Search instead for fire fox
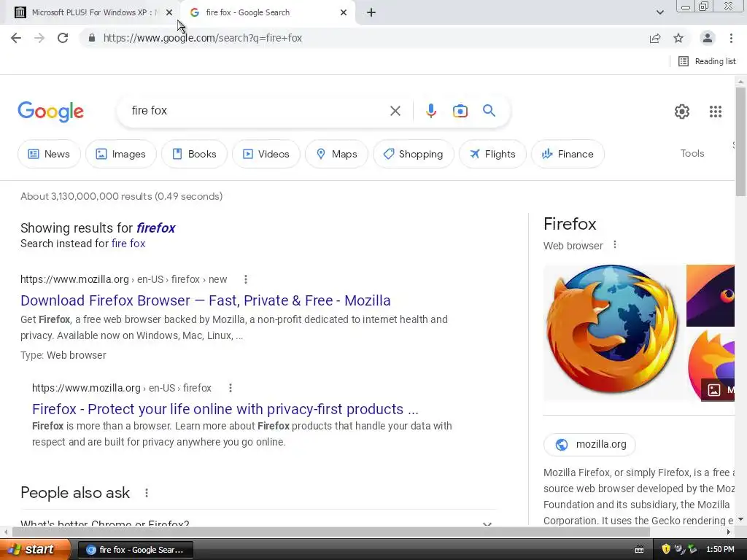Viewport: 747px width, 560px height. click(x=128, y=244)
